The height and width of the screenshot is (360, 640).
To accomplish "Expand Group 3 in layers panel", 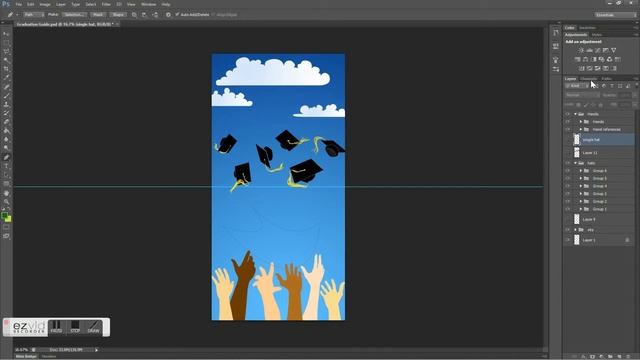I will click(x=581, y=194).
